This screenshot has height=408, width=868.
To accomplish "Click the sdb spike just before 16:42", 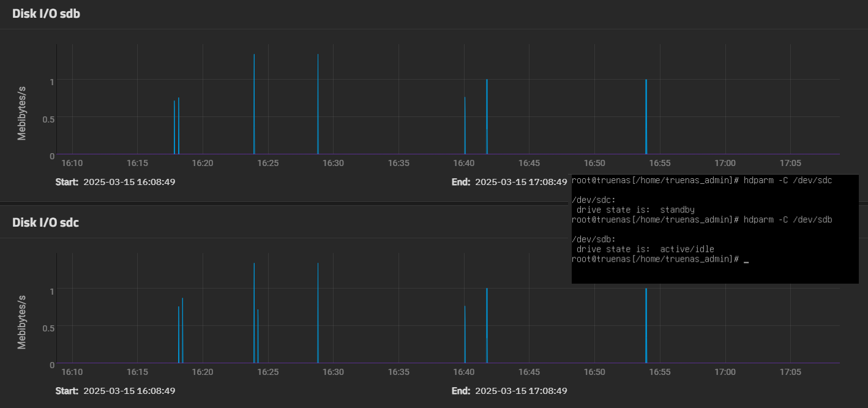I will coord(487,116).
